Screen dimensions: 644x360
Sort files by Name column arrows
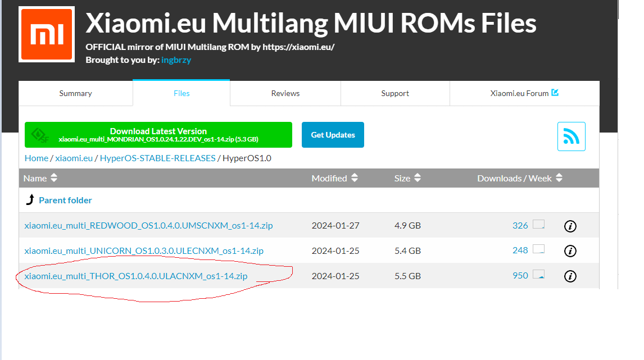[54, 178]
